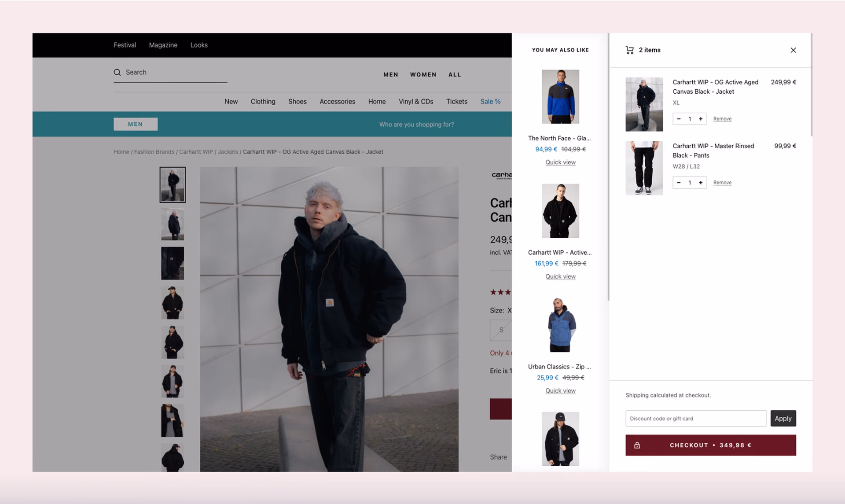
Task: Go to Fashion Brands in the breadcrumb
Action: pyautogui.click(x=154, y=152)
